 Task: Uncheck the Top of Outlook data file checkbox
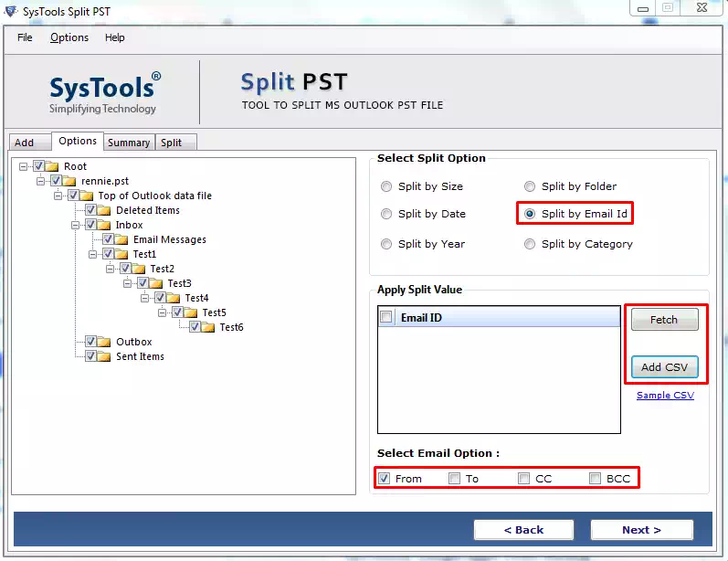coord(73,195)
